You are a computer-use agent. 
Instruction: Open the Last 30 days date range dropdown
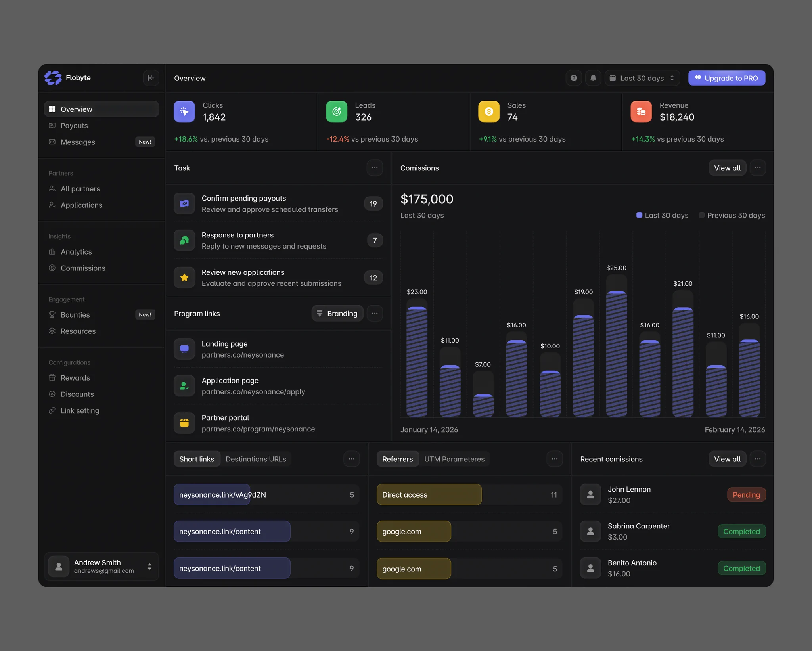642,78
